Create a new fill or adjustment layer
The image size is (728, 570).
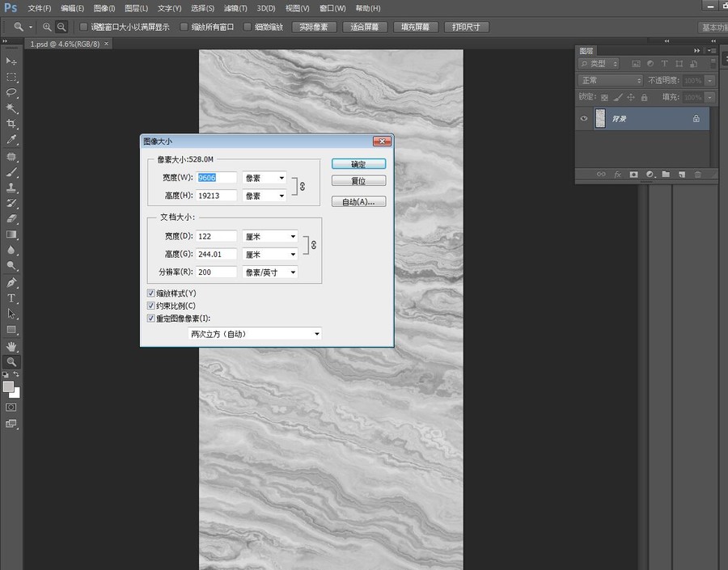(x=650, y=174)
